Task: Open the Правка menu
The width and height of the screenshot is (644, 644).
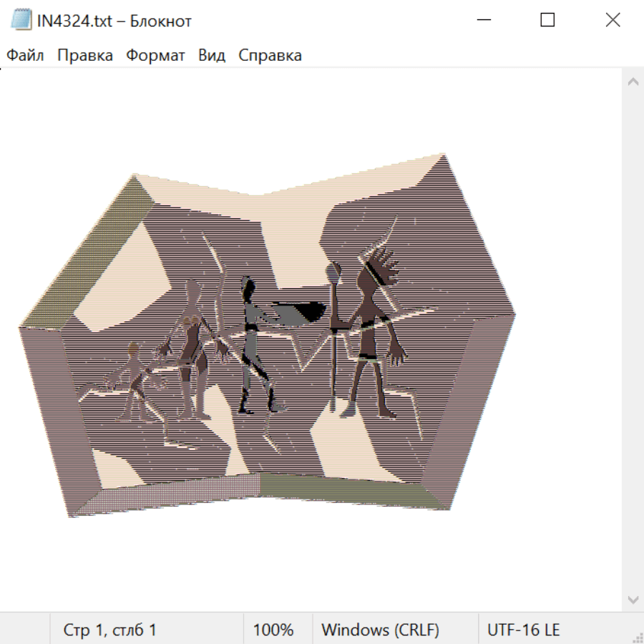Action: 84,56
